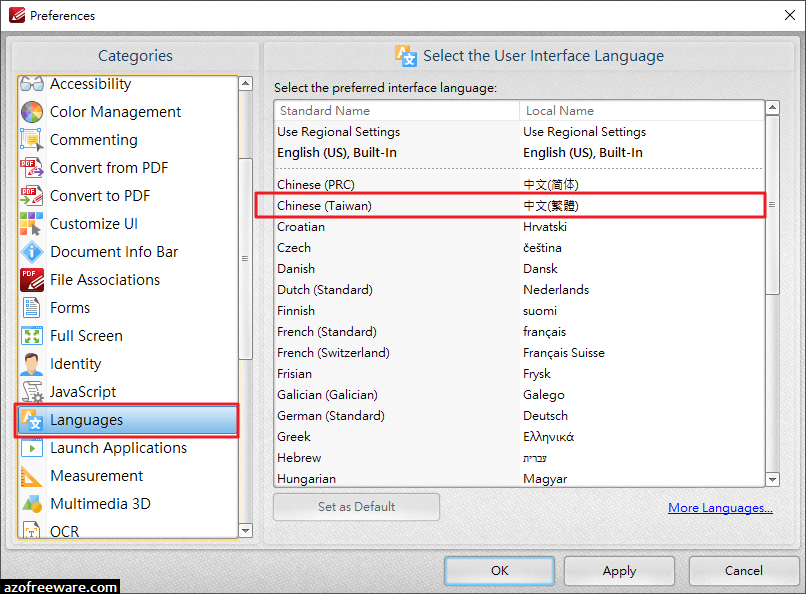This screenshot has width=806, height=594.
Task: Click the Set as Default button
Action: pyautogui.click(x=356, y=506)
